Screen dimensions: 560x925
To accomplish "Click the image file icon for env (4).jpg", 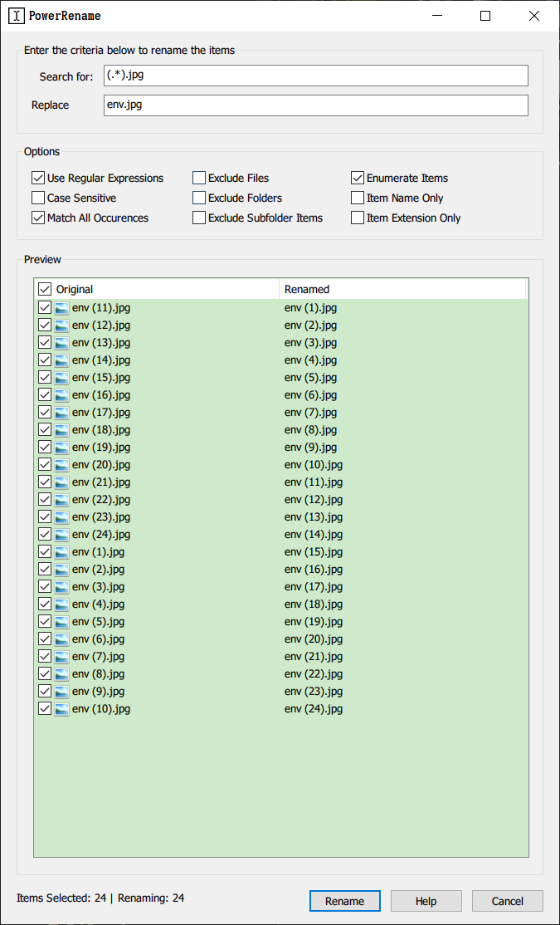I will [61, 604].
